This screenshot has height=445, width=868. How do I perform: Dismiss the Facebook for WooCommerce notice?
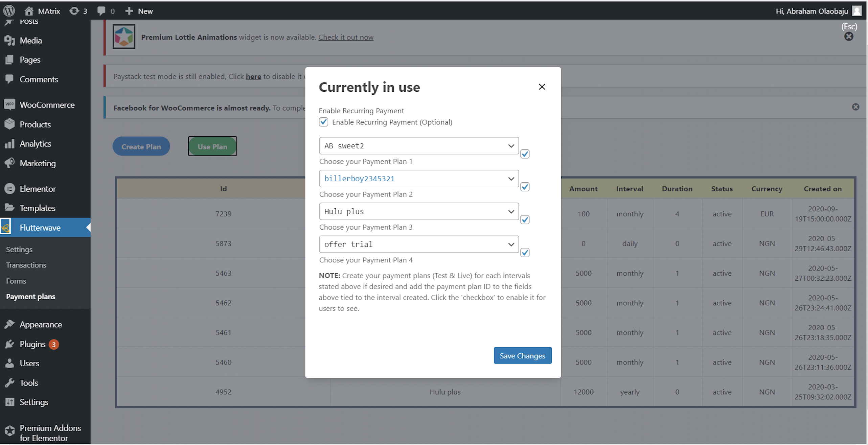[855, 107]
